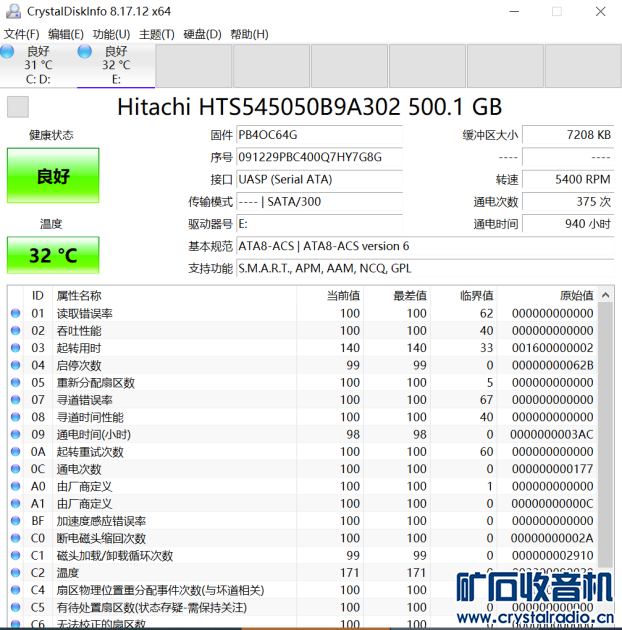Open the 硬盘(D) menu
This screenshot has width=622, height=630.
pos(203,34)
